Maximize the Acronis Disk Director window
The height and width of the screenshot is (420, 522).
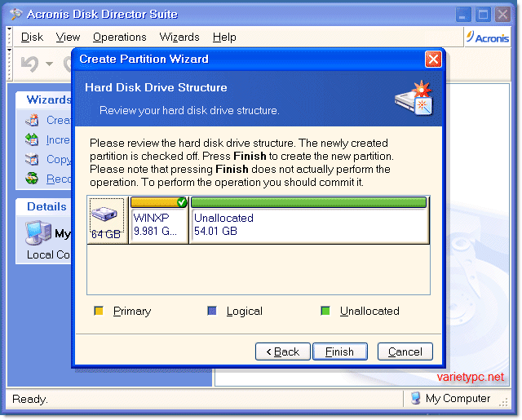click(483, 15)
